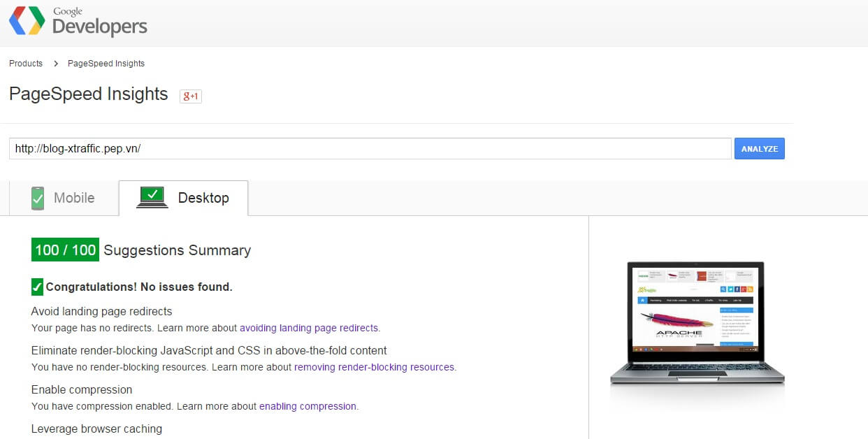Click the Enable compression heading
Screen dimensions: 868x439
(82, 389)
